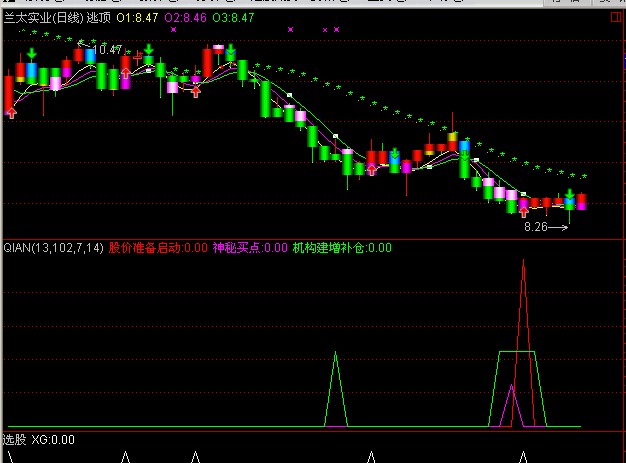Click the green O3:8.47 indicator value
Viewport: 626px width, 463px height.
(232, 18)
